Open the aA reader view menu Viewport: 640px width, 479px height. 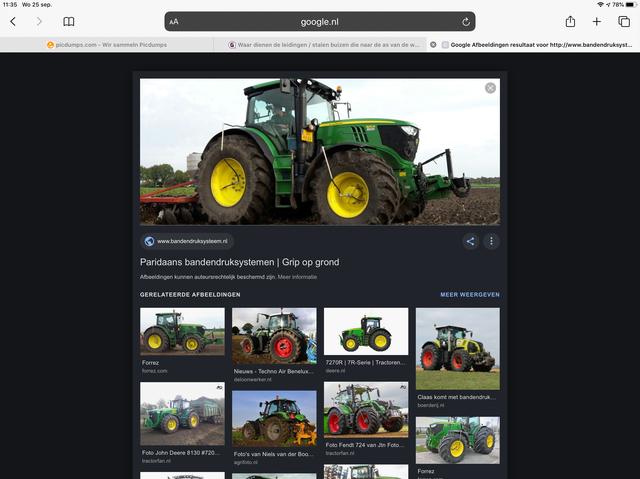coord(174,21)
